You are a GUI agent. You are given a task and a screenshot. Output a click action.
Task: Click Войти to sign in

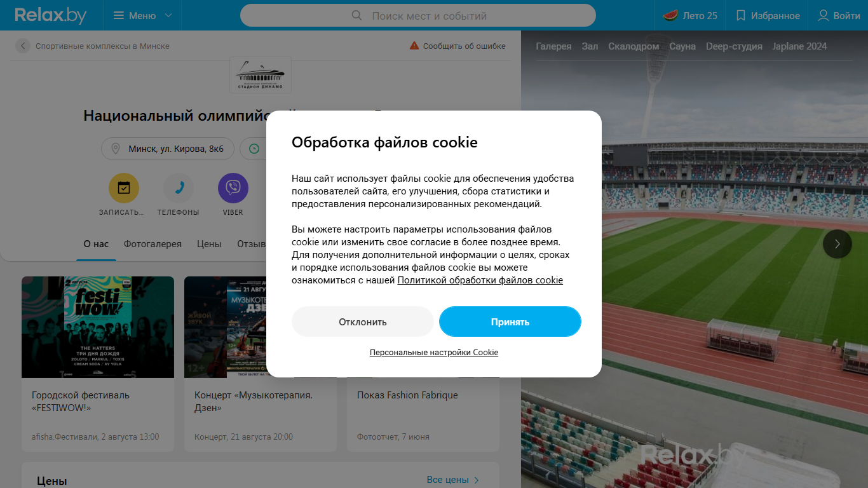point(847,15)
